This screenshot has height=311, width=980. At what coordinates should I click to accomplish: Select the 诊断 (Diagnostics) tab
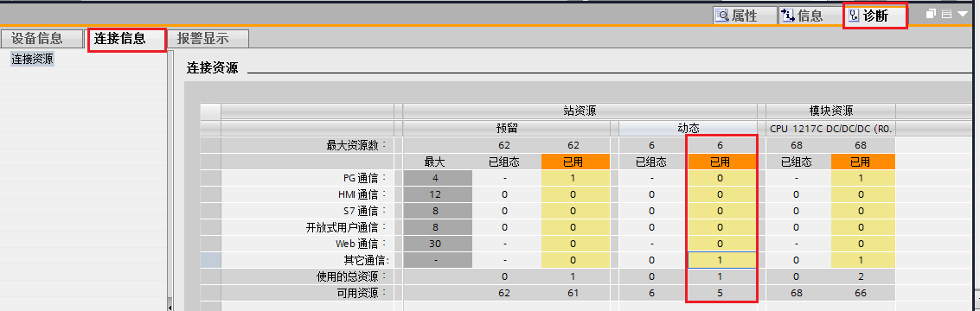875,16
